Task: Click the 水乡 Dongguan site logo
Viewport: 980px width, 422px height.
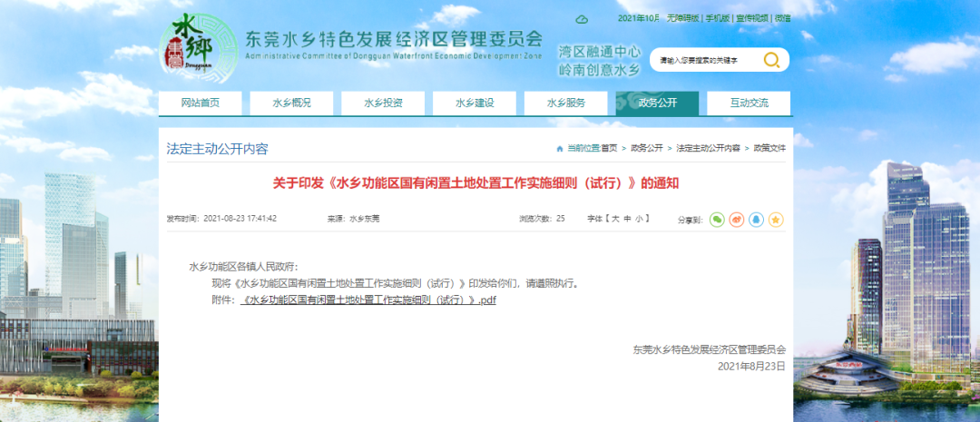Action: pyautogui.click(x=199, y=49)
